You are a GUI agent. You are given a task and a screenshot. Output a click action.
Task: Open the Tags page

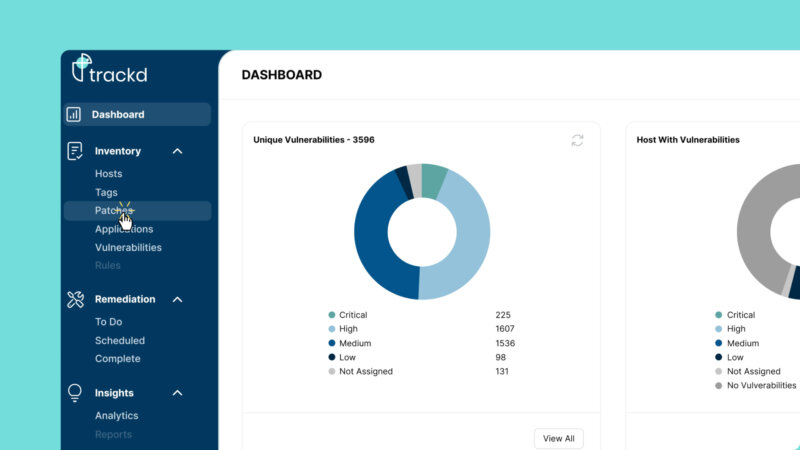pyautogui.click(x=106, y=192)
